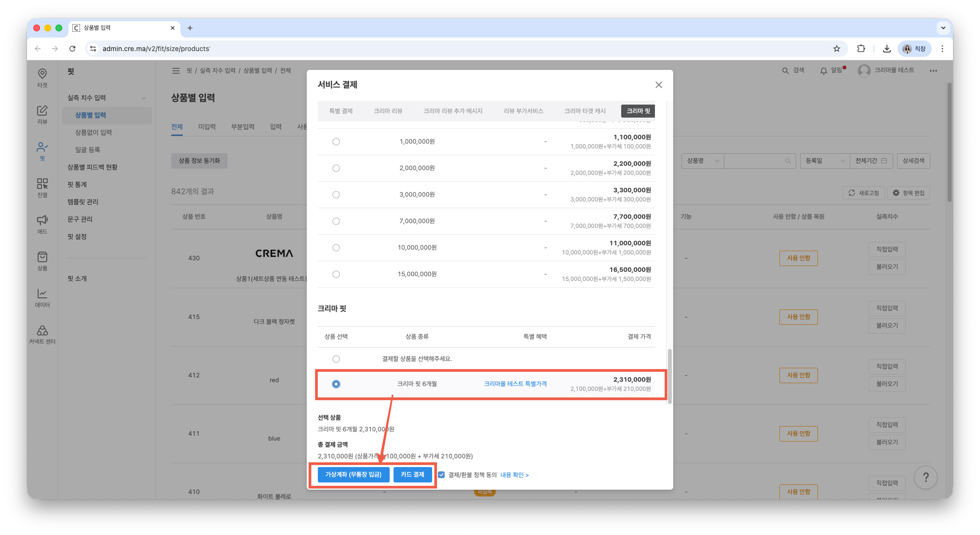Close the 서비스 결제 dialog
The width and height of the screenshot is (980, 535).
pyautogui.click(x=658, y=85)
